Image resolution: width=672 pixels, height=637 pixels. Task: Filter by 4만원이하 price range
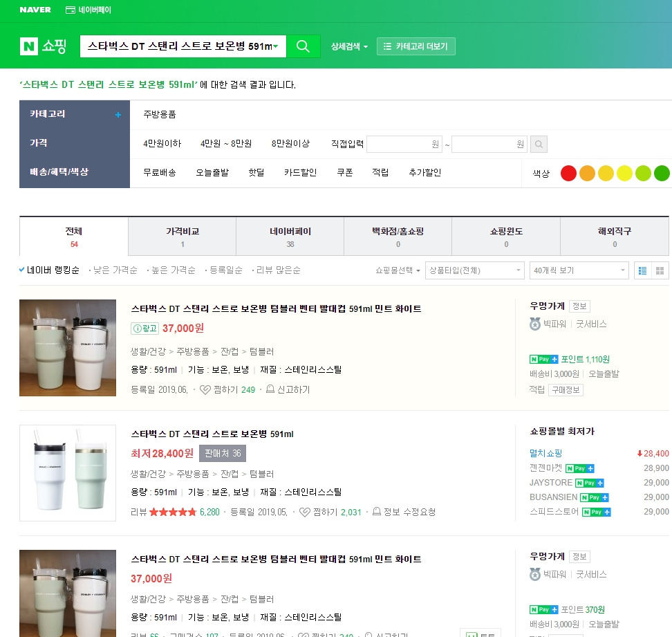(x=162, y=144)
